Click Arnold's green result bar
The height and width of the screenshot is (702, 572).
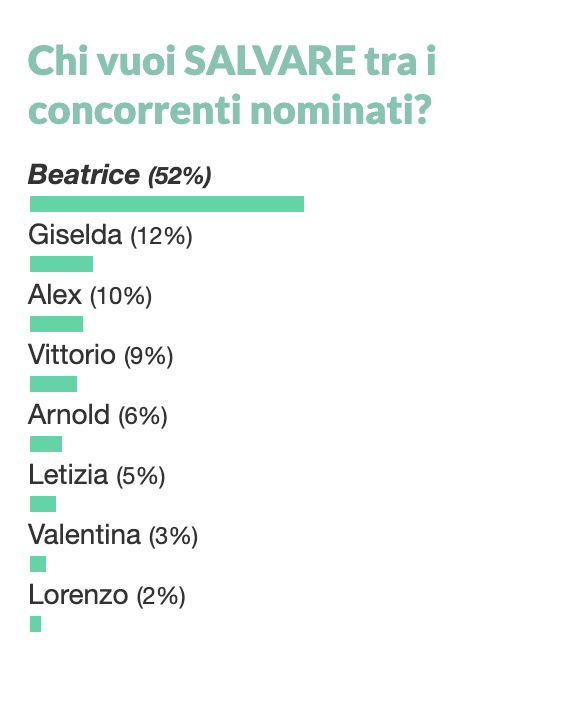[46, 444]
